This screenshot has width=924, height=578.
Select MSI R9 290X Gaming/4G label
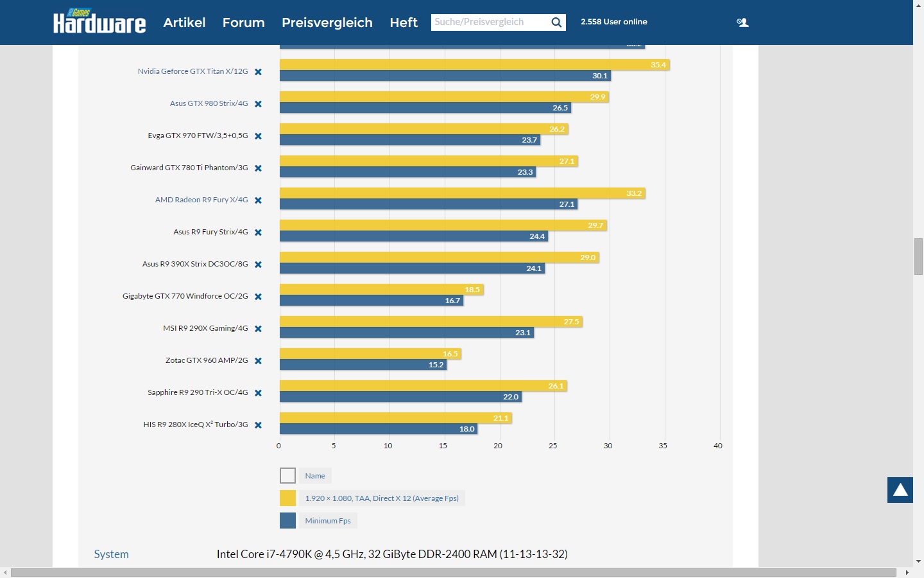pyautogui.click(x=205, y=328)
